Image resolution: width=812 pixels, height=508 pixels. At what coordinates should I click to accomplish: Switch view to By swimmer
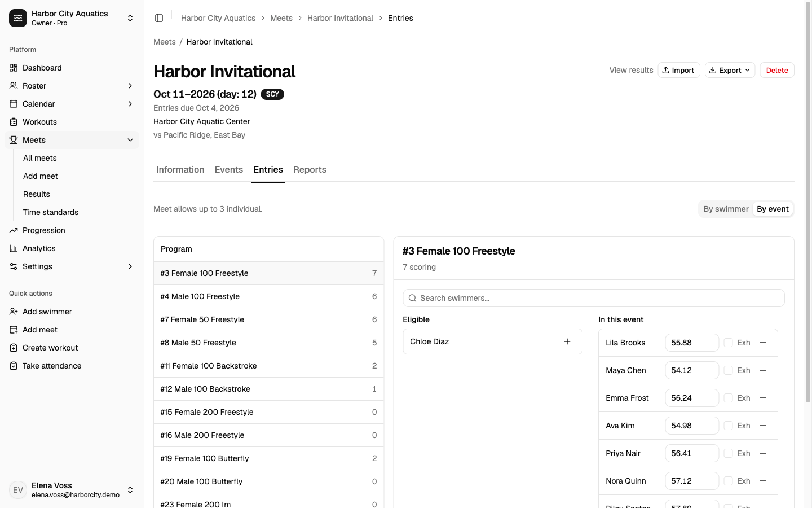[x=726, y=209]
